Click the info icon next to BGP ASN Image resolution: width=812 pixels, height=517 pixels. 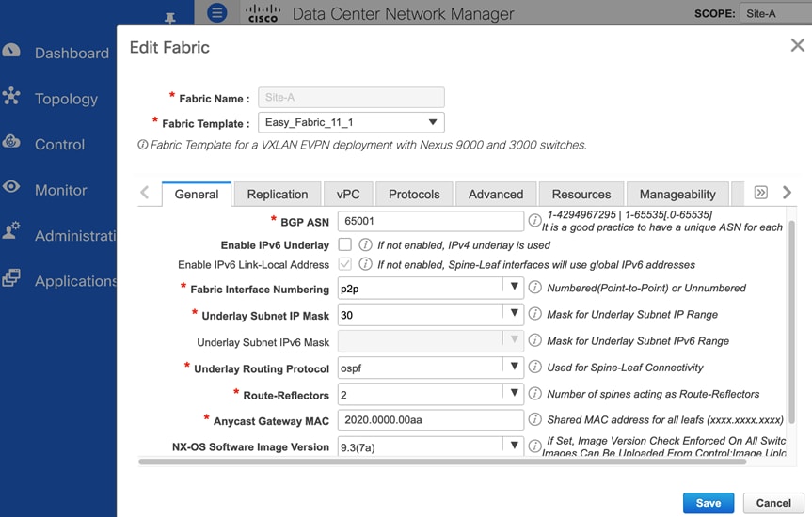[x=534, y=221]
